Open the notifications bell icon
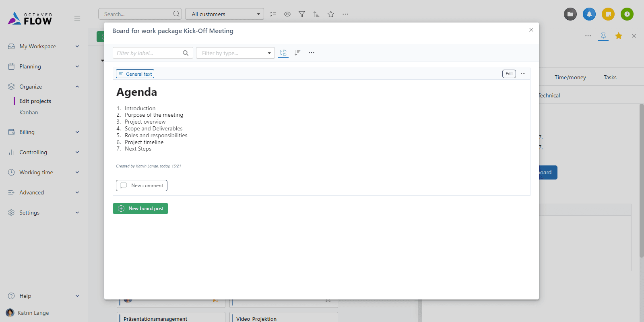Screen dimensions: 644x322 point(589,14)
